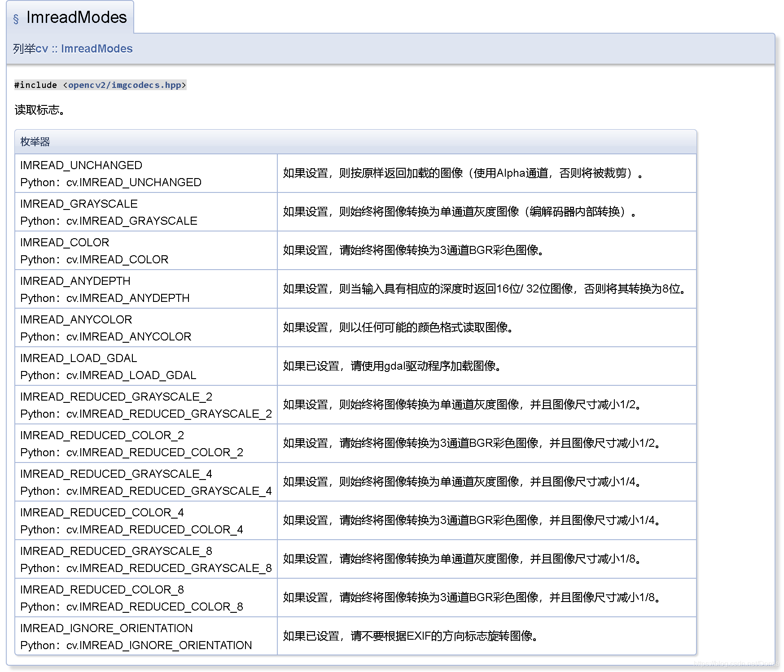This screenshot has height=672, width=784.
Task: Select the ImreadModes heading title
Action: (x=77, y=17)
